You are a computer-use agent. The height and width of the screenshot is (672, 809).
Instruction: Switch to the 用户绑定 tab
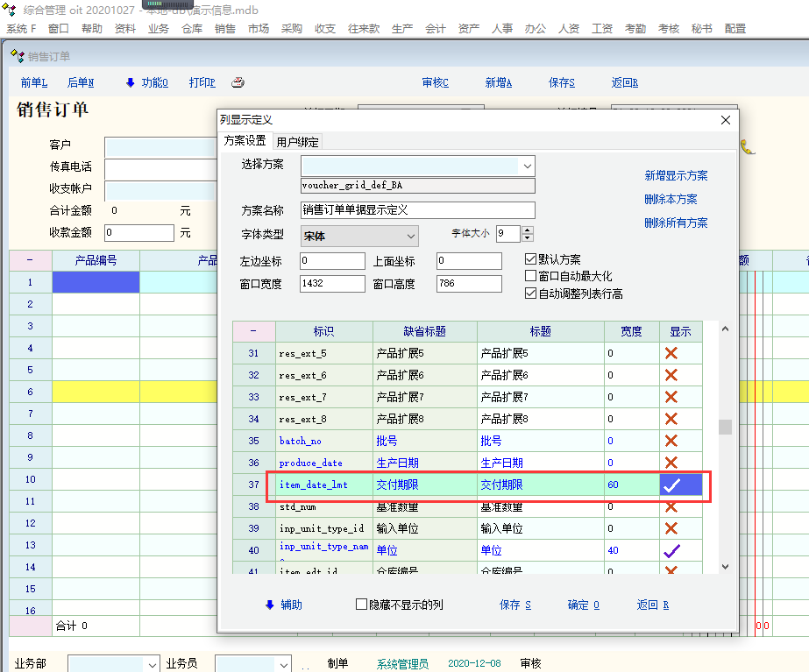297,141
